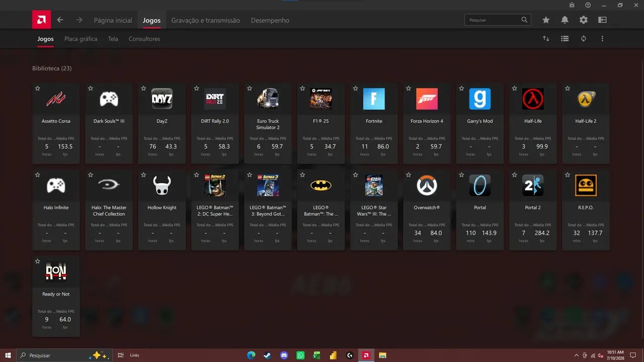The width and height of the screenshot is (644, 362).
Task: Switch to the list view icon
Action: [x=565, y=39]
